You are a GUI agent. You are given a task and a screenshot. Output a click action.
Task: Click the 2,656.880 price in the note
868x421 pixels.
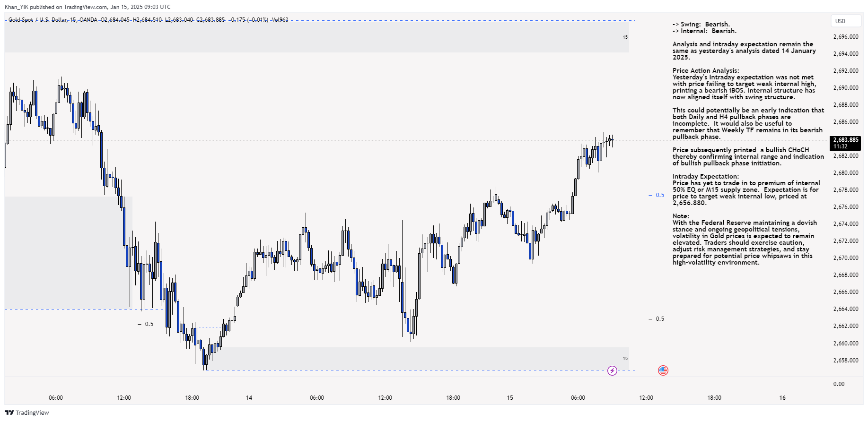click(x=689, y=203)
